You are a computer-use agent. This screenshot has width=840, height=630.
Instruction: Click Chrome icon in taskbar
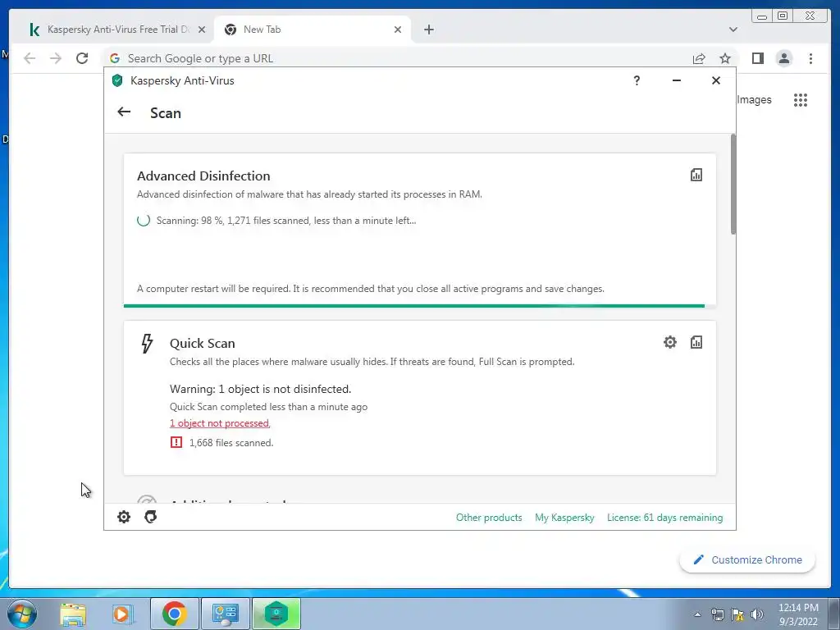pyautogui.click(x=174, y=614)
